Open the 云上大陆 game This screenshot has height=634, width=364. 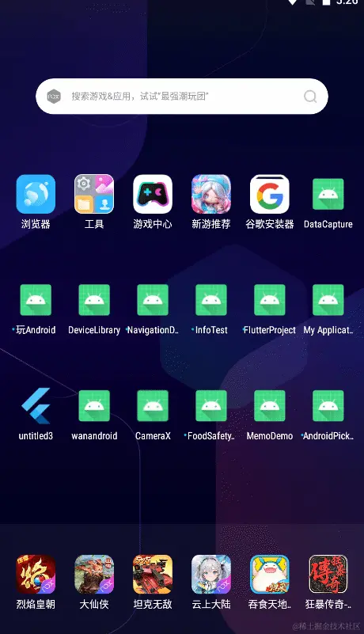point(211,574)
